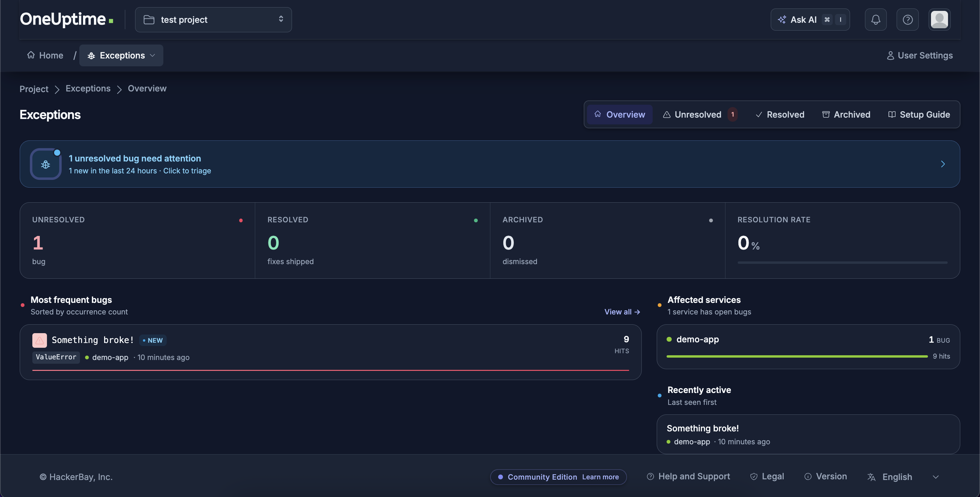The height and width of the screenshot is (497, 980).
Task: Click the archive box icon on Archived tab
Action: (x=826, y=114)
